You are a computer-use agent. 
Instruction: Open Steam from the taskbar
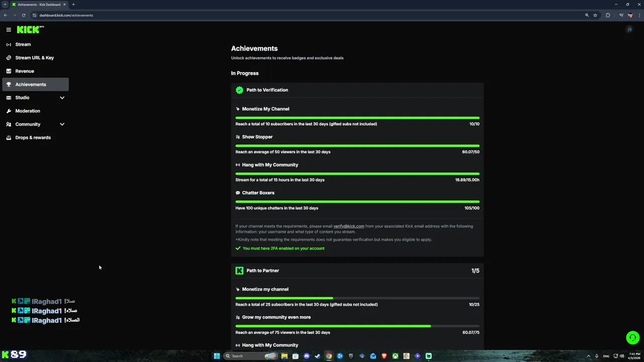click(x=317, y=356)
